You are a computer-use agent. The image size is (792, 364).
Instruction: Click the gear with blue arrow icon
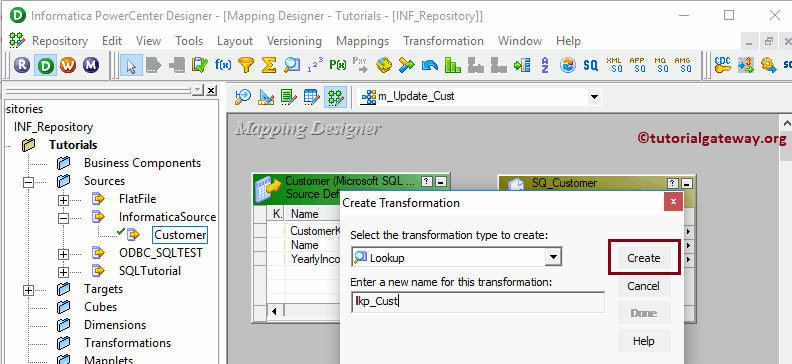pyautogui.click(x=768, y=65)
